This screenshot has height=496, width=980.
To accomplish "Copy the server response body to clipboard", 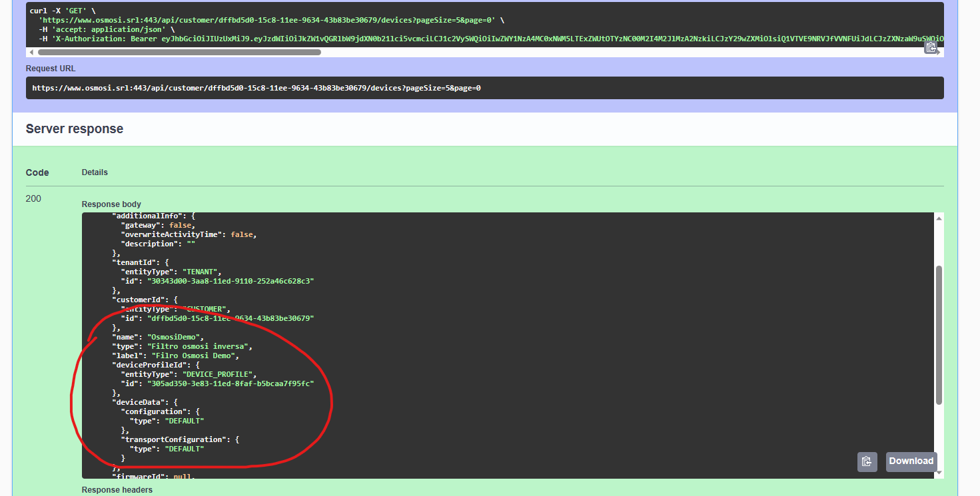I will coord(867,461).
